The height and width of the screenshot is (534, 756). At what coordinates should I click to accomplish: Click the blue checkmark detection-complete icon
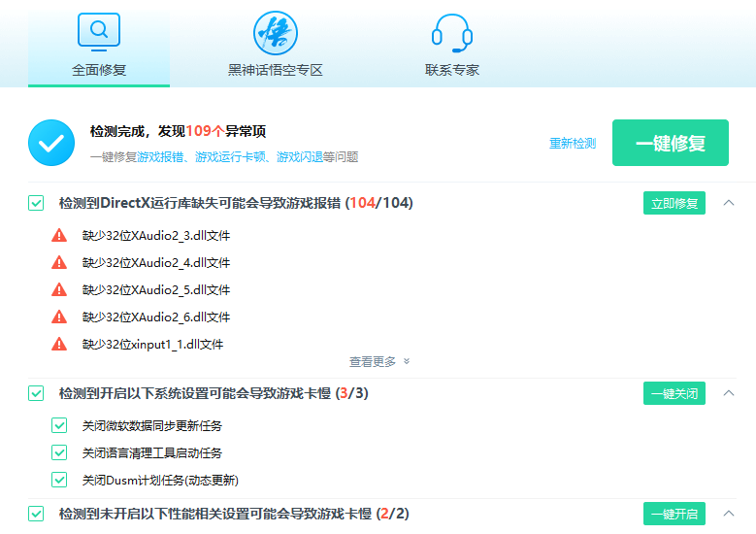click(51, 143)
